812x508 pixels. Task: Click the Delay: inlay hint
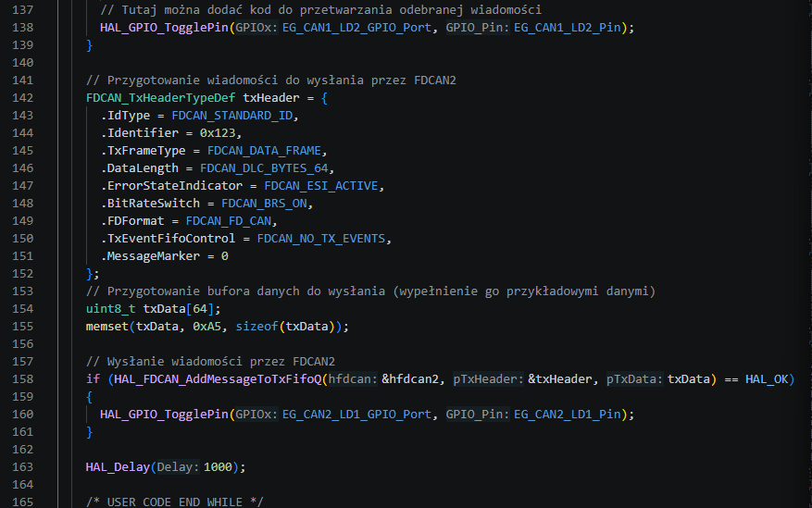(x=178, y=467)
